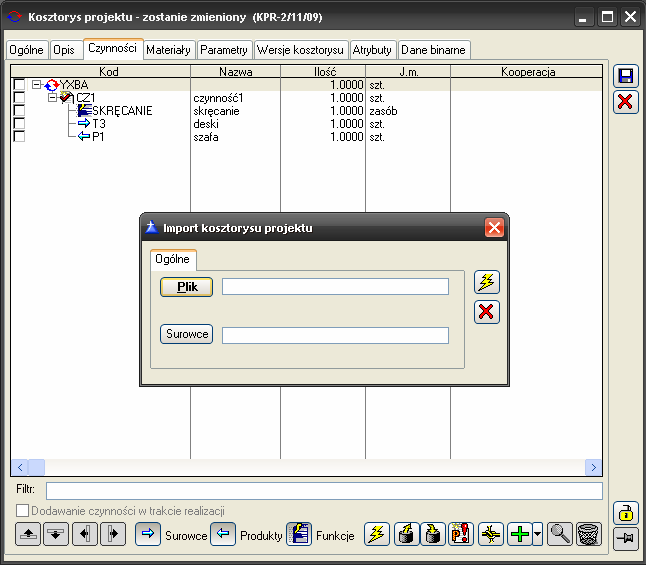Click the move up arrow button

(x=28, y=535)
